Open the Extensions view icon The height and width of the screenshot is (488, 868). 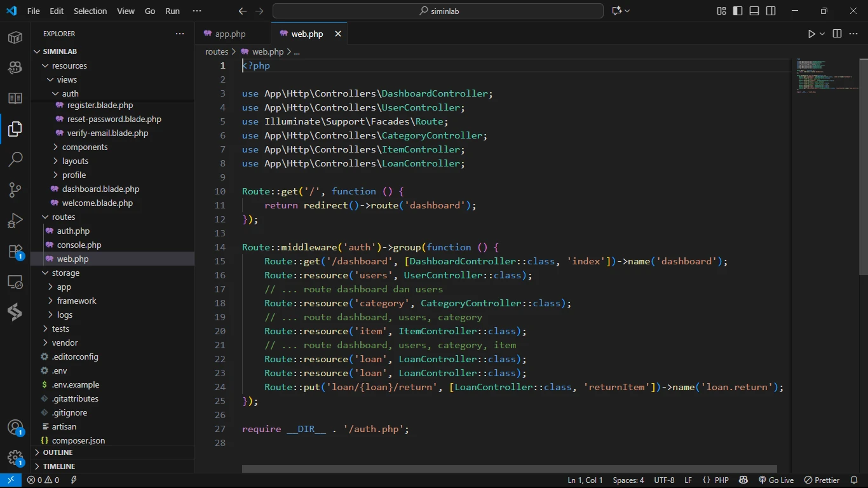(x=15, y=251)
